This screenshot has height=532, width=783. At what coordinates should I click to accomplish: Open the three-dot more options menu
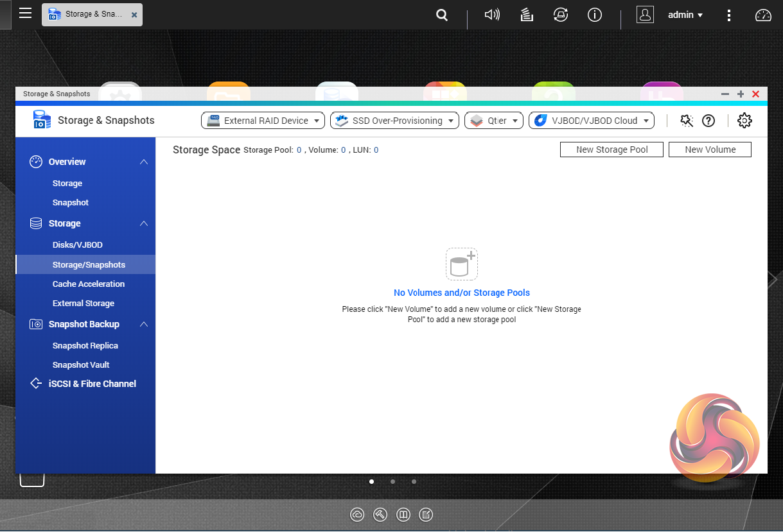(x=728, y=15)
